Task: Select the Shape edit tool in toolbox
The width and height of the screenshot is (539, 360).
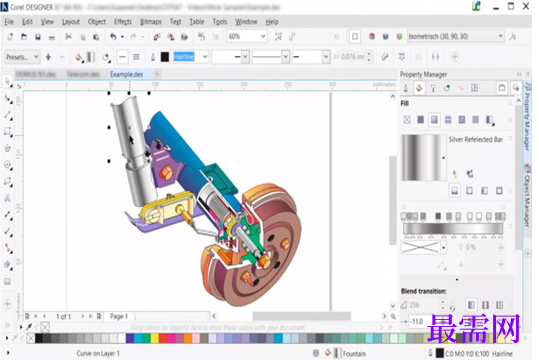Action: (x=7, y=99)
